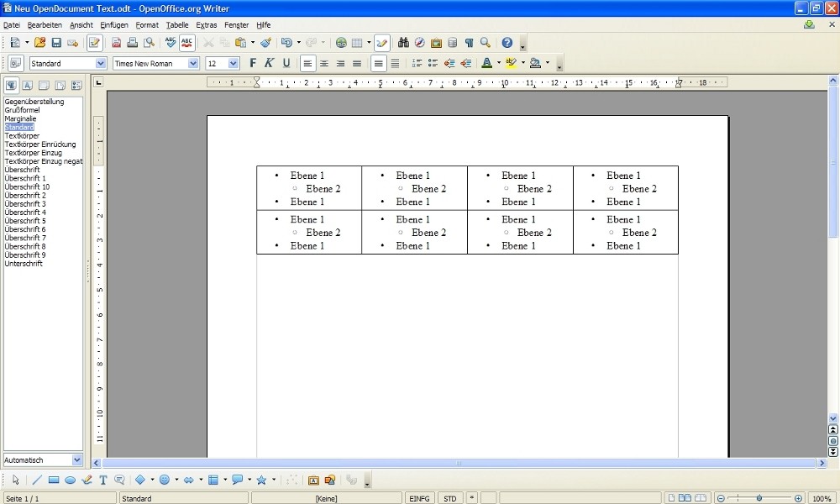
Task: Export the document directly as PDF
Action: point(116,43)
